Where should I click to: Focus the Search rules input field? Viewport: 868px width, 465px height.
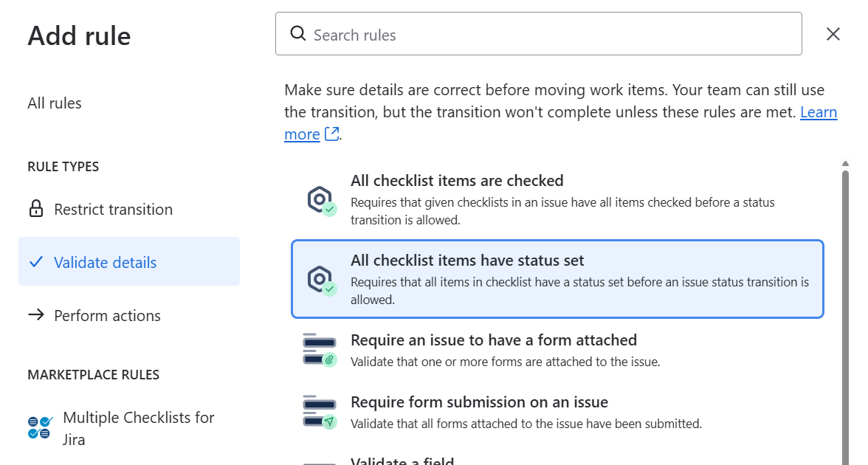539,34
